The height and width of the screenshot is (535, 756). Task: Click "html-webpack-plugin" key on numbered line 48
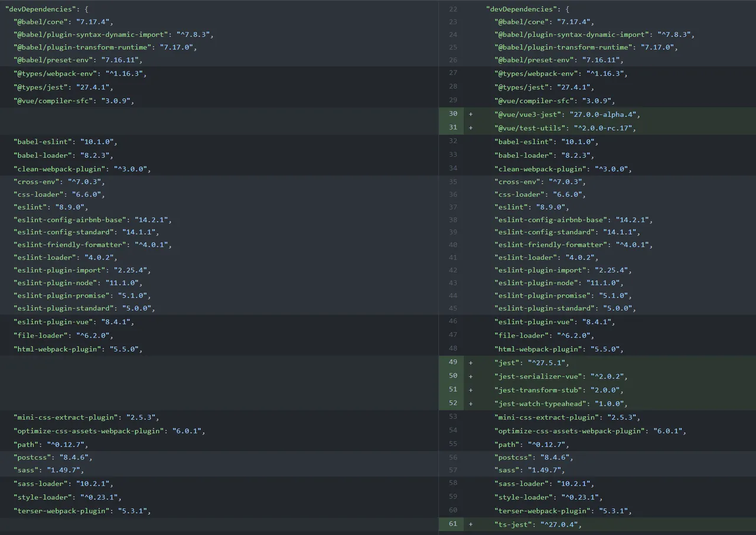tap(539, 349)
